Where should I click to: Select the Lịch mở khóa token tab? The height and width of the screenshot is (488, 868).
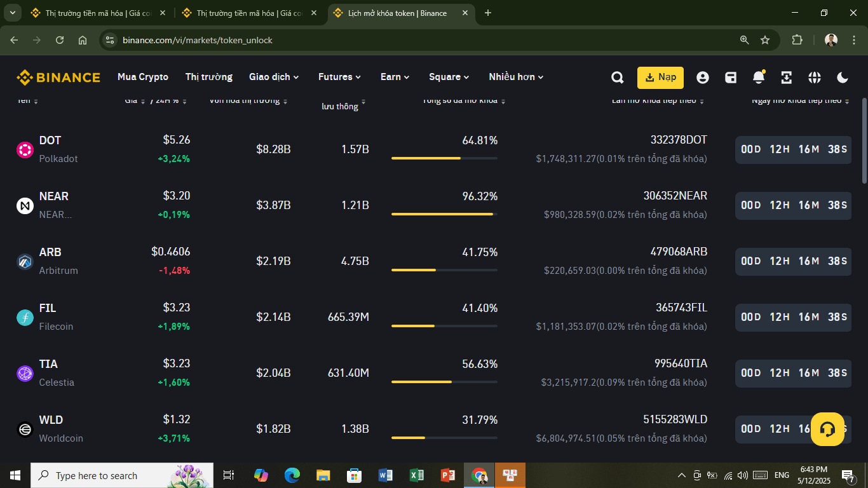[x=400, y=13]
